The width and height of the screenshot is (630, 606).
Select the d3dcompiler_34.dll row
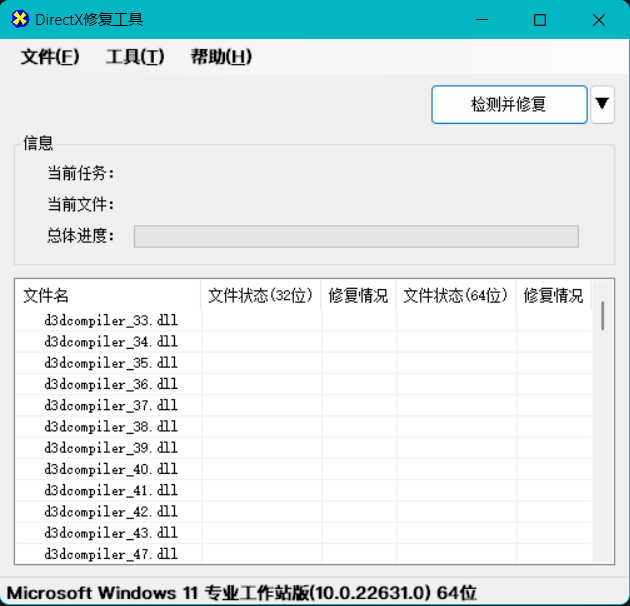point(304,342)
